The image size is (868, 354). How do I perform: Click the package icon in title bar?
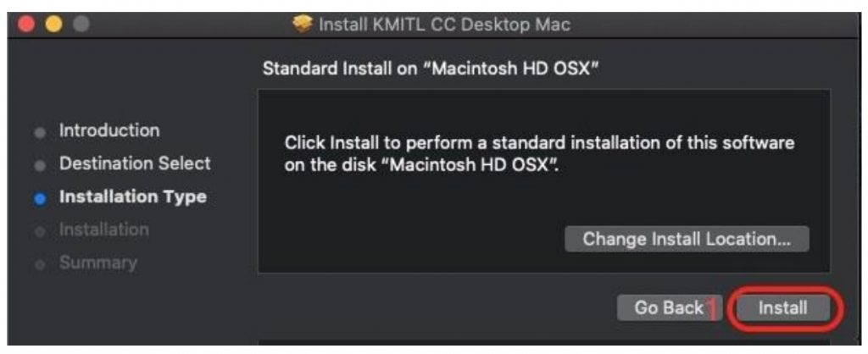coord(303,24)
